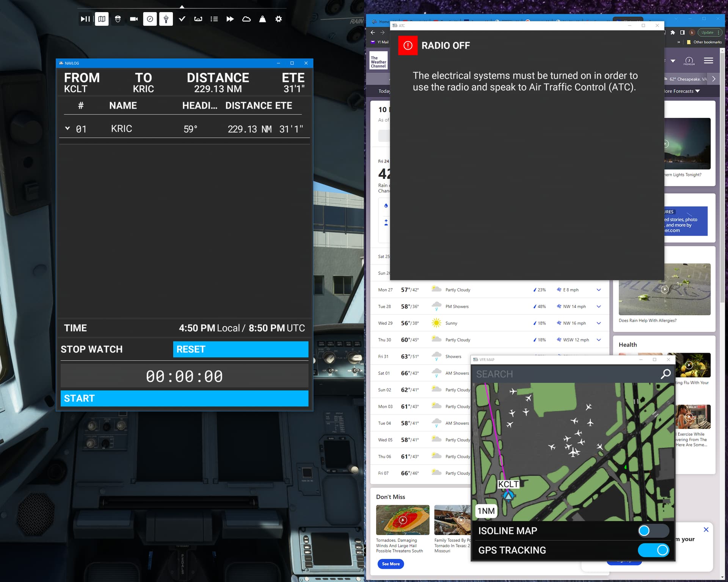This screenshot has width=728, height=582.
Task: Play the allergies rain video thumbnail
Action: 665,289
